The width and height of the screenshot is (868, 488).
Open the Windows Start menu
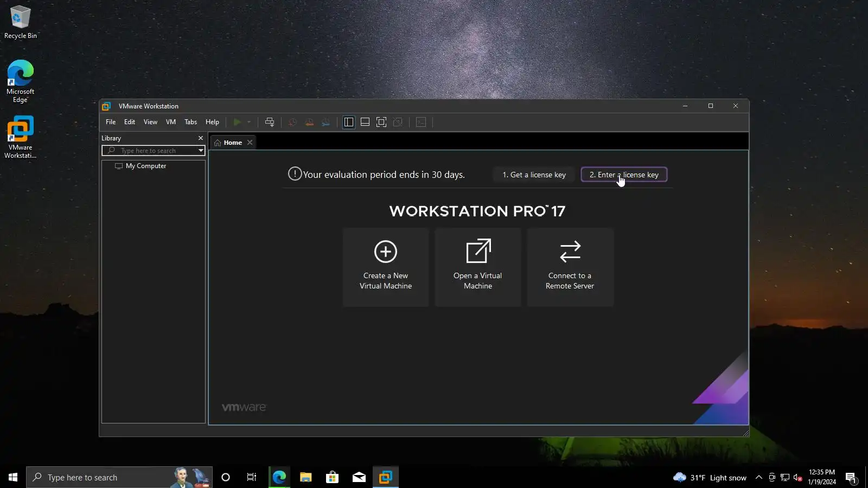pos(13,477)
